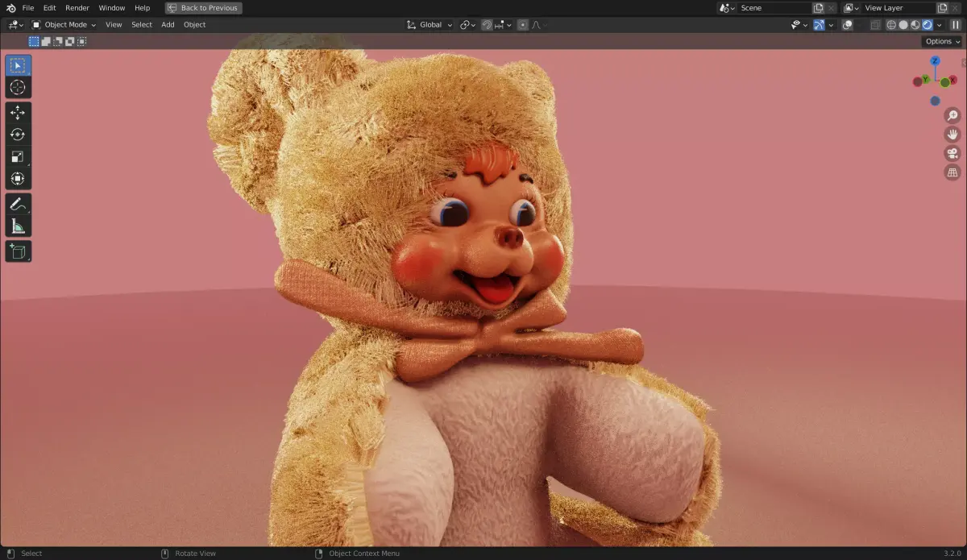Viewport: 967px width, 560px height.
Task: Open the Object menu in the viewport header
Action: (x=194, y=24)
